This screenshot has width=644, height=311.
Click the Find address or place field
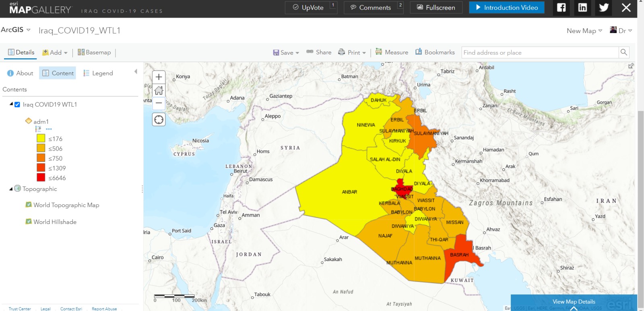[540, 52]
